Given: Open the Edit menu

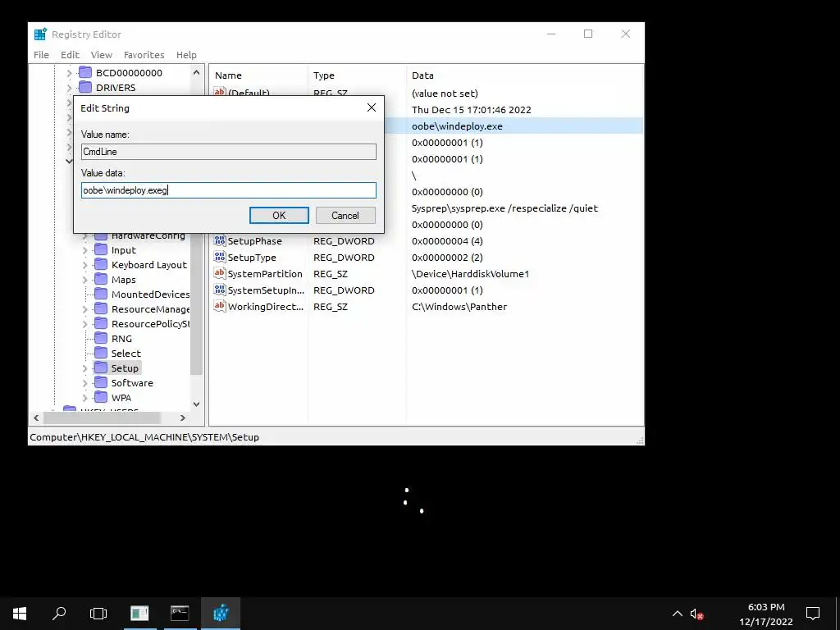Looking at the screenshot, I should (x=70, y=55).
